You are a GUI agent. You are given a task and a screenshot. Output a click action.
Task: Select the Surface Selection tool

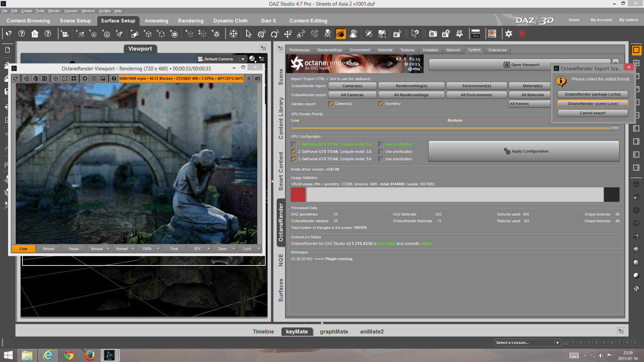coord(340,34)
